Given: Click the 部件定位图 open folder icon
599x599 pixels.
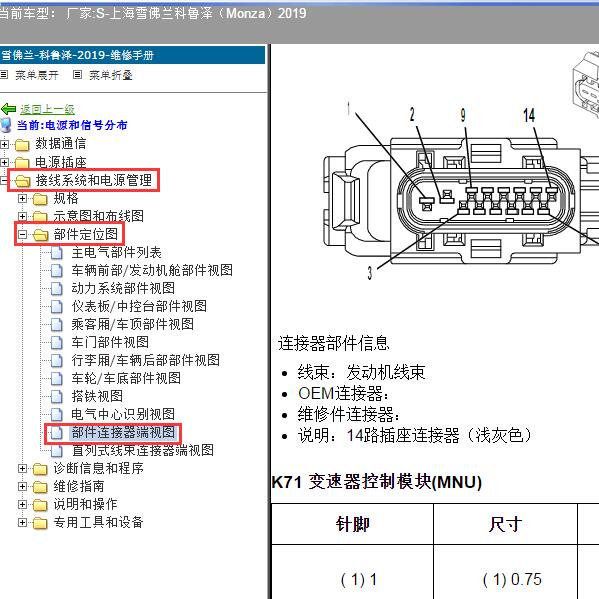Looking at the screenshot, I should [x=40, y=235].
